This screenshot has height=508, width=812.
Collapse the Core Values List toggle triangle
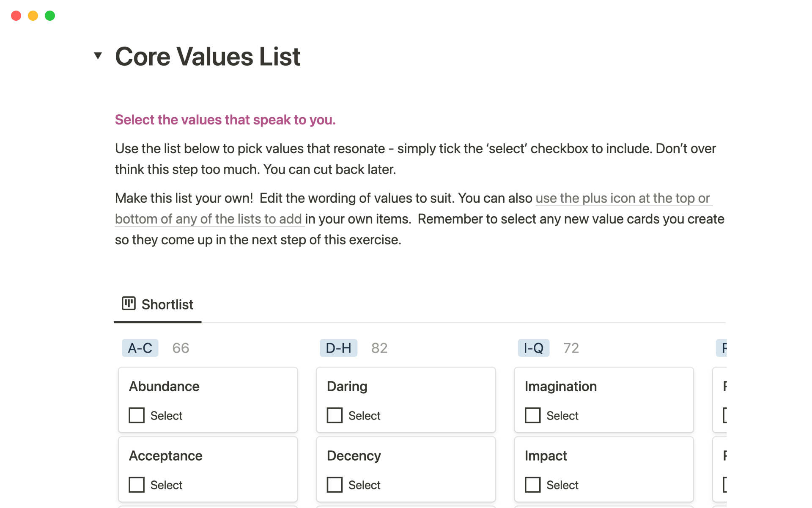[x=98, y=55]
